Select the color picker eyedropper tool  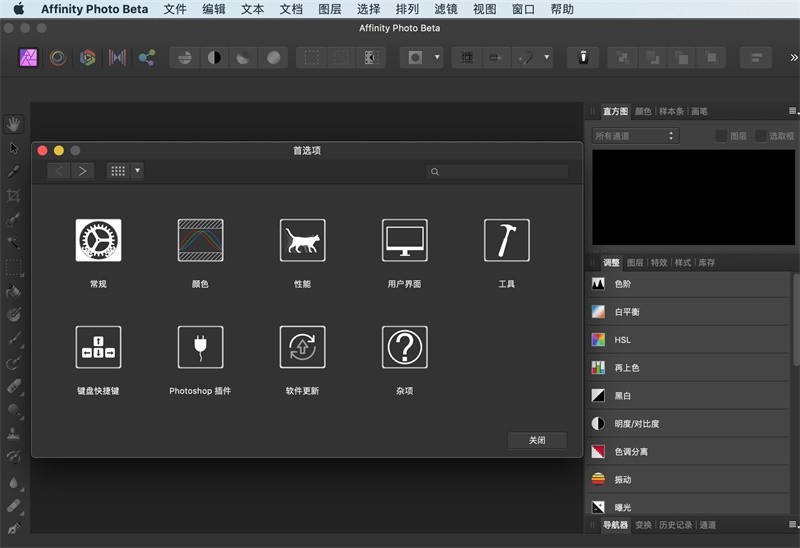point(14,171)
